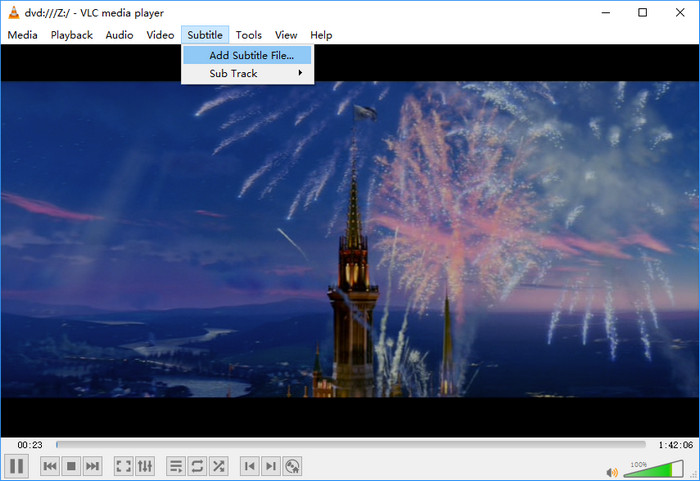Pause playback with the pause button
Viewport: 700px width, 481px height.
pyautogui.click(x=17, y=466)
